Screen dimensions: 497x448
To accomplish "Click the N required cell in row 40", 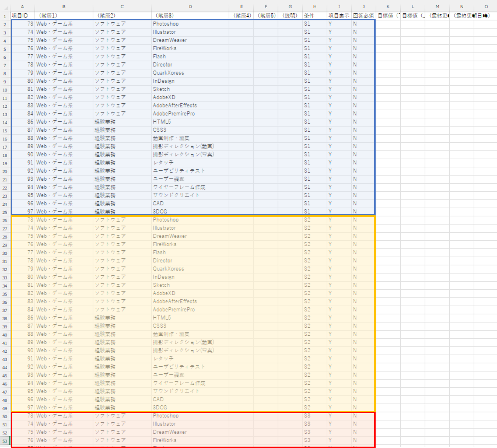I will [364, 334].
